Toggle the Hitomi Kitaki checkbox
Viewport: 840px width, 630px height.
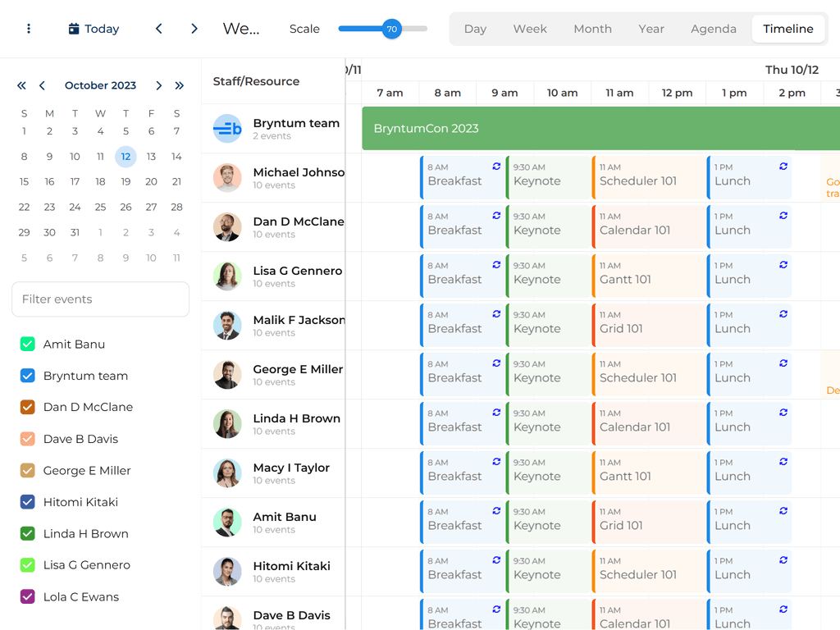[27, 502]
